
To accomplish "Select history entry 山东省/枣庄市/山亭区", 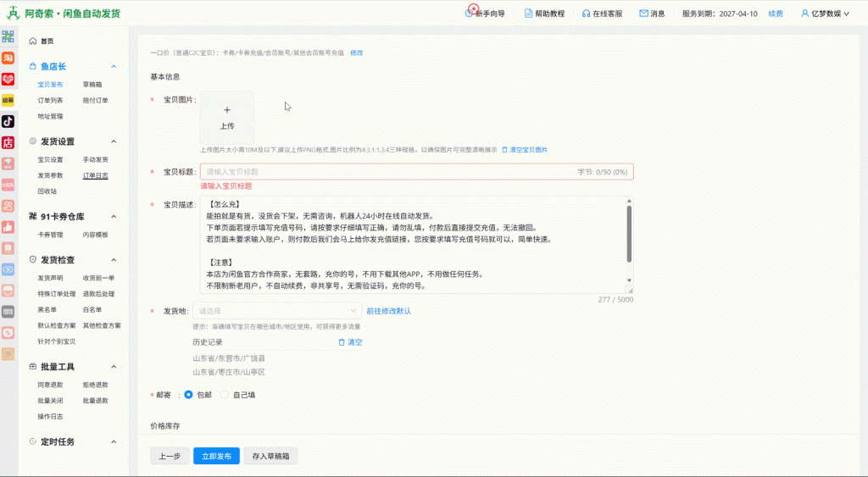I will pyautogui.click(x=229, y=373).
